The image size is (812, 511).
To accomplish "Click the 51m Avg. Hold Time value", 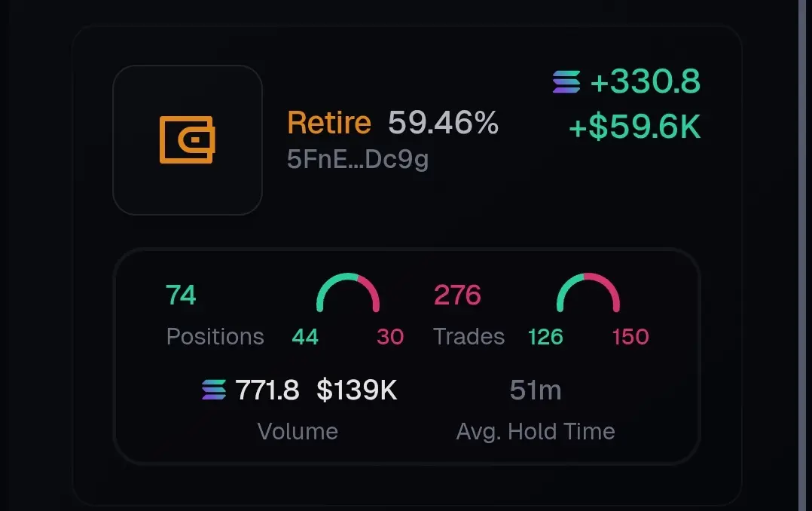I will click(x=536, y=390).
